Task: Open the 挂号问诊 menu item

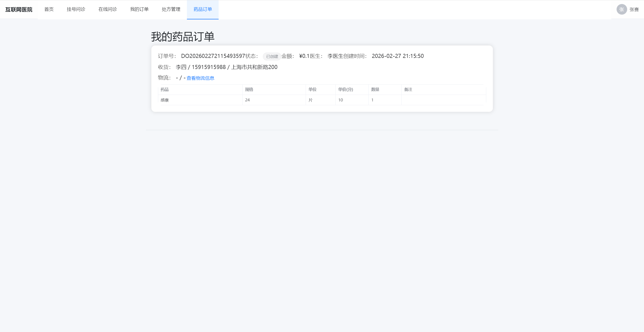Action: click(76, 9)
